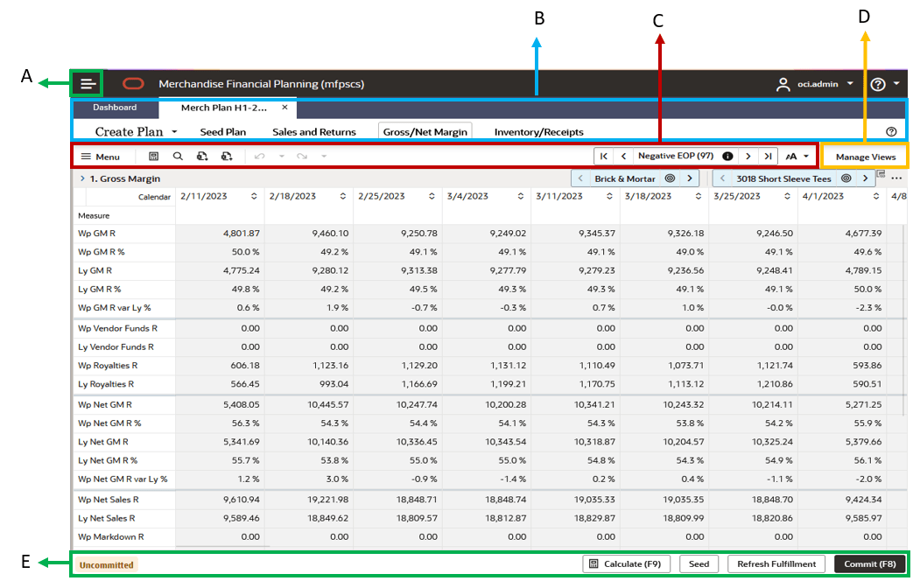This screenshot has height=588, width=920.
Task: Go to next location after Brick & Mortar
Action: 690,178
